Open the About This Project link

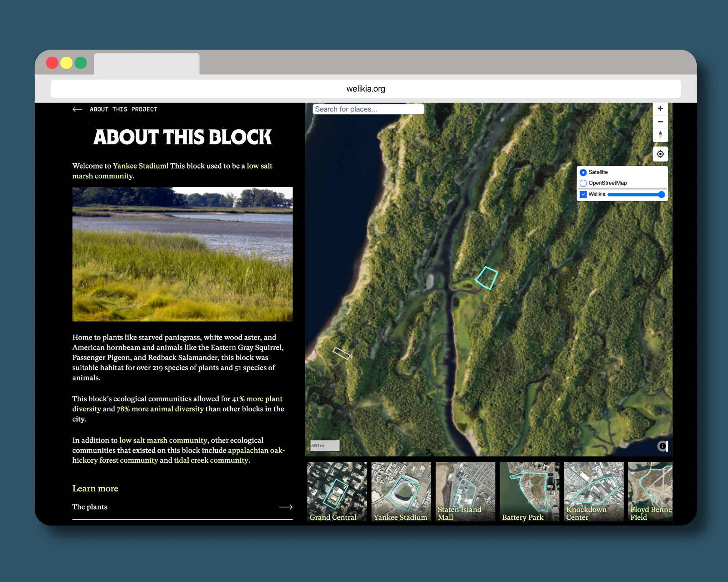124,109
